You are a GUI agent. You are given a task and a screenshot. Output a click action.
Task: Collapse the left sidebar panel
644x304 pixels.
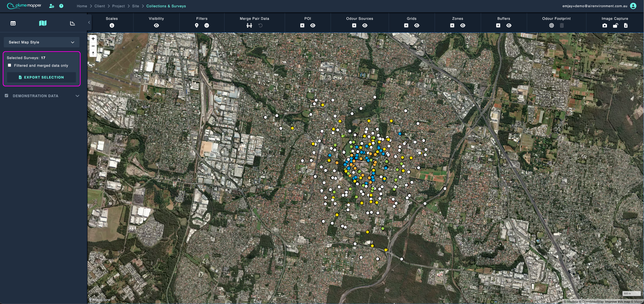coord(89,23)
